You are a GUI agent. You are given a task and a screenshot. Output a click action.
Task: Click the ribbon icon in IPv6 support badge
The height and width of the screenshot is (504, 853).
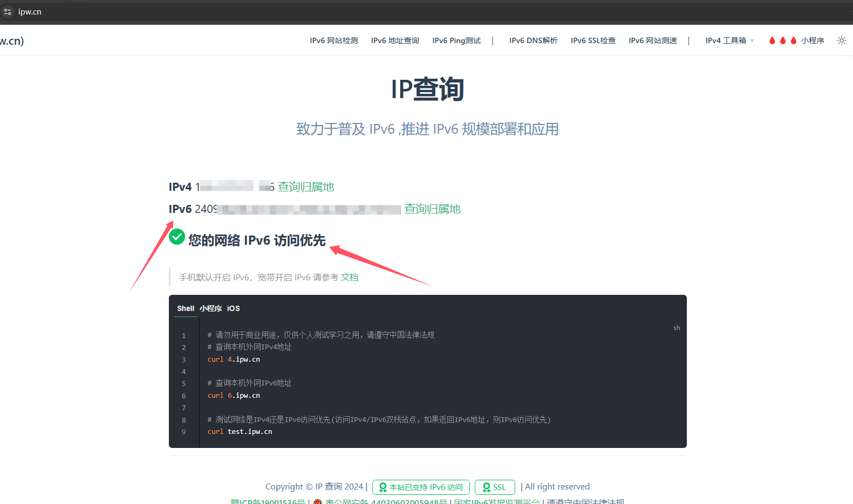(x=383, y=487)
